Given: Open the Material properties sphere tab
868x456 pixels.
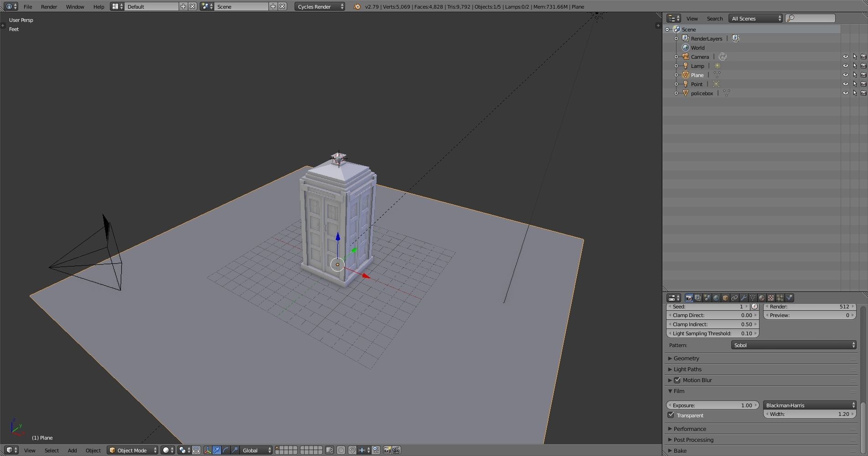Looking at the screenshot, I should pos(762,298).
